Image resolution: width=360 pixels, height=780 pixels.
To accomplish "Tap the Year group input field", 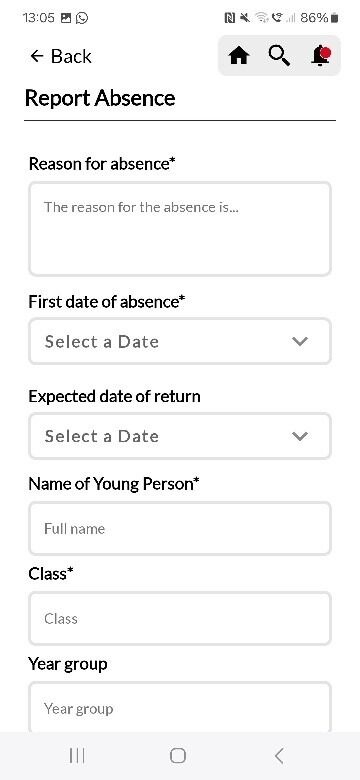I will click(180, 707).
